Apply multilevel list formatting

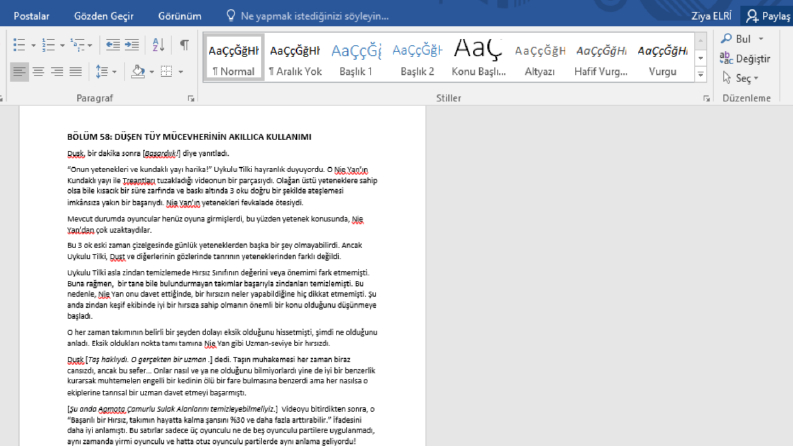tap(77, 45)
